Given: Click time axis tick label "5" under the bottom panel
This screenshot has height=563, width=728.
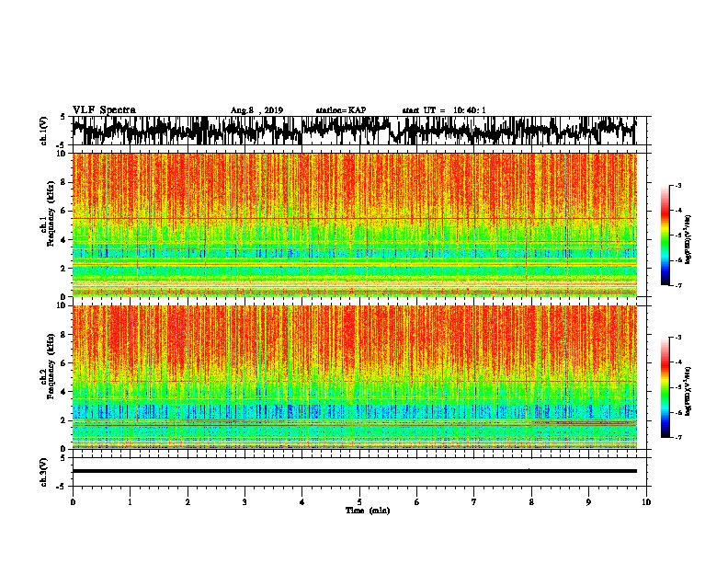Looking at the screenshot, I should coord(359,502).
